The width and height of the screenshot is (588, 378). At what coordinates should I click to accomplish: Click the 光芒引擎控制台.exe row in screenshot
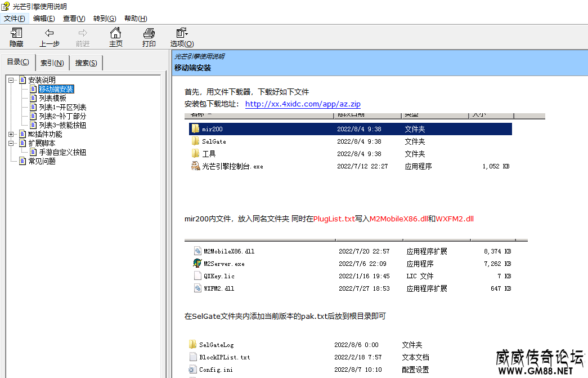point(351,166)
